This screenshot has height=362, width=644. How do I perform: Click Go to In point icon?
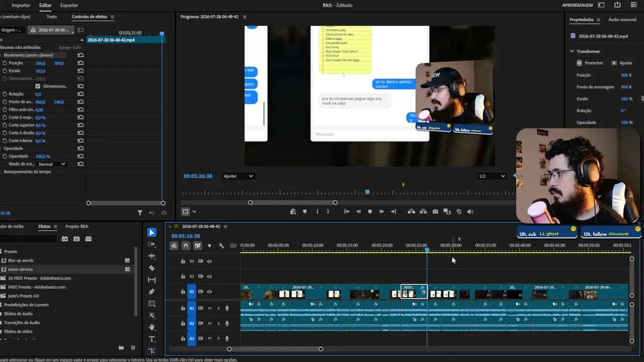pos(347,212)
